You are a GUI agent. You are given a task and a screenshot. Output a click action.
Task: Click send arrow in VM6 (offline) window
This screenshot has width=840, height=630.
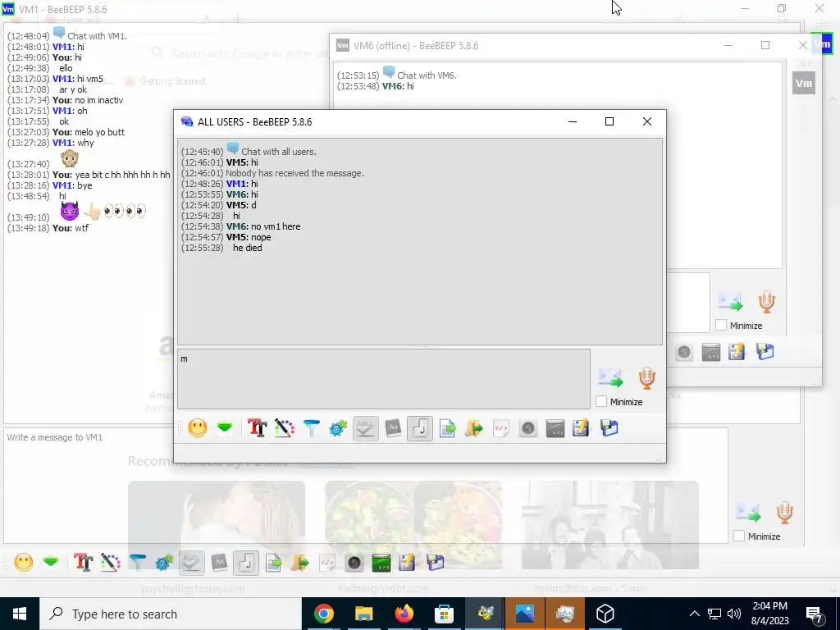(x=730, y=302)
